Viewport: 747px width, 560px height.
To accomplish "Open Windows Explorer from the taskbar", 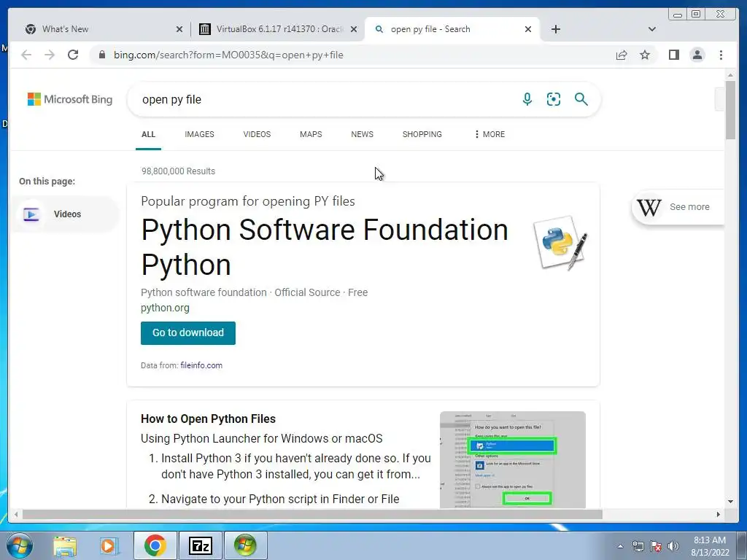I will click(65, 545).
